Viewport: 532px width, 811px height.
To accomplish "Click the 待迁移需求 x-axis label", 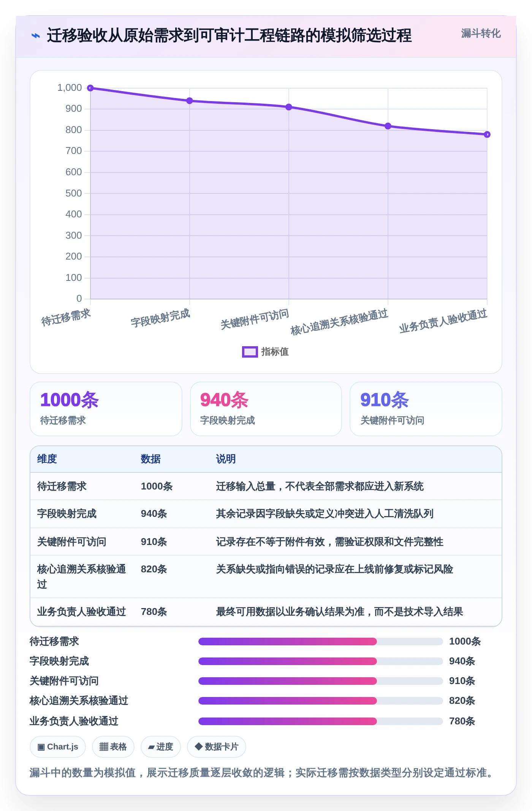I will coord(66,317).
